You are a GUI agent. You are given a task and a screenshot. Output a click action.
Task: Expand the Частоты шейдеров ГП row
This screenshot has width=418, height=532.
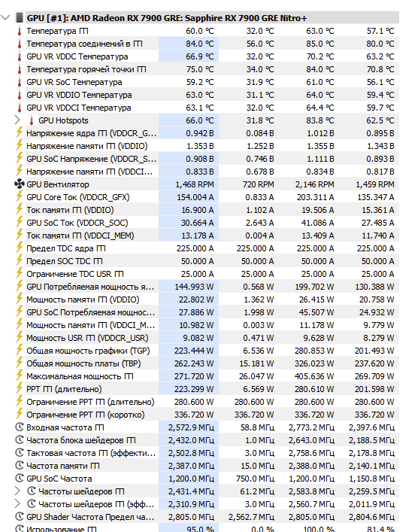pyautogui.click(x=17, y=491)
